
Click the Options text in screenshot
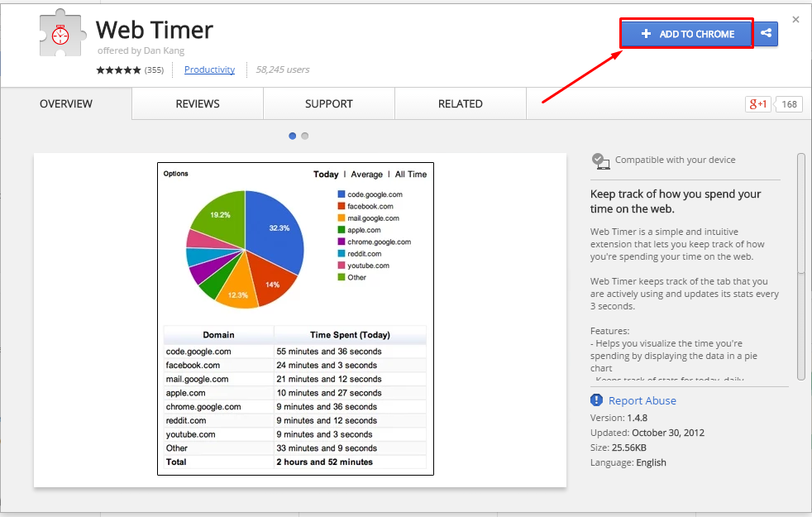tap(176, 174)
